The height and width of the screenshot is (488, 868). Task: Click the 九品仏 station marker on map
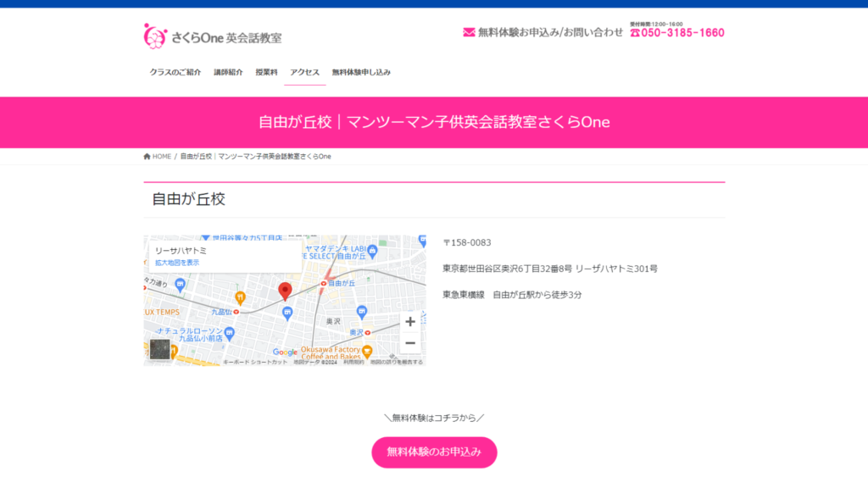click(x=236, y=312)
